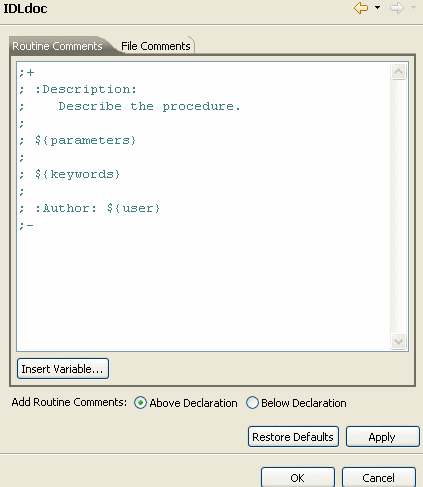This screenshot has width=423, height=487.
Task: Open the back history dropdown arrow
Action: [x=378, y=7]
